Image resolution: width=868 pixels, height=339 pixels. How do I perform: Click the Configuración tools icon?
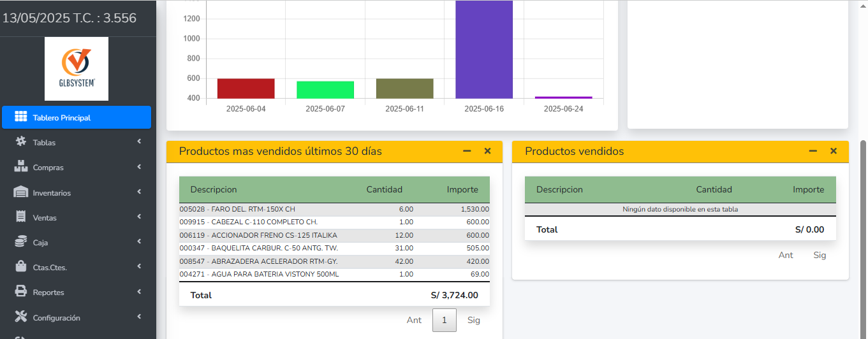pyautogui.click(x=20, y=317)
